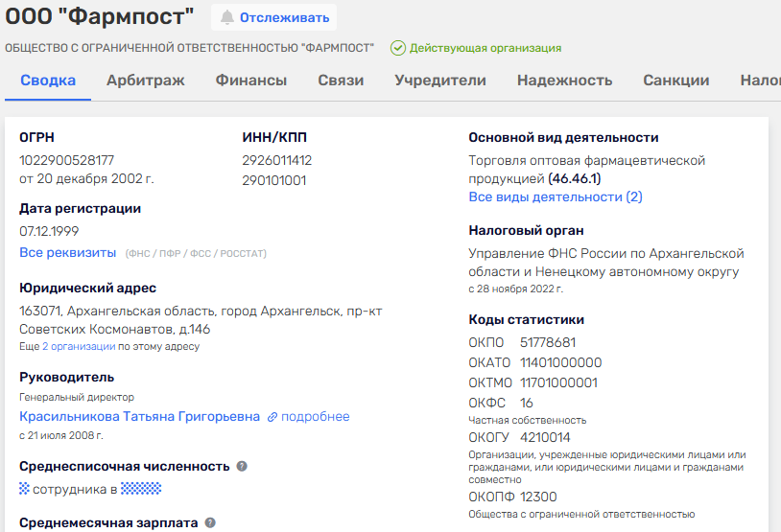Open the Все реквизиты link

[68, 252]
